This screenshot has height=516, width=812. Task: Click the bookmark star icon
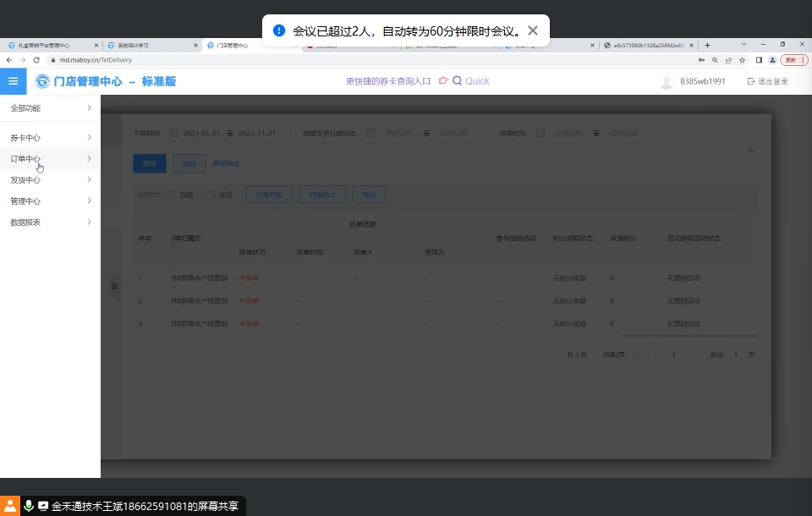(x=742, y=60)
